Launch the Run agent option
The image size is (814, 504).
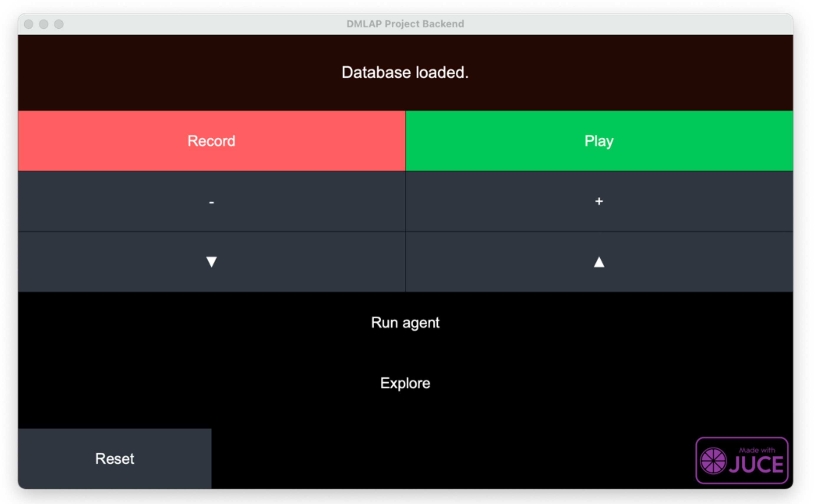[405, 322]
